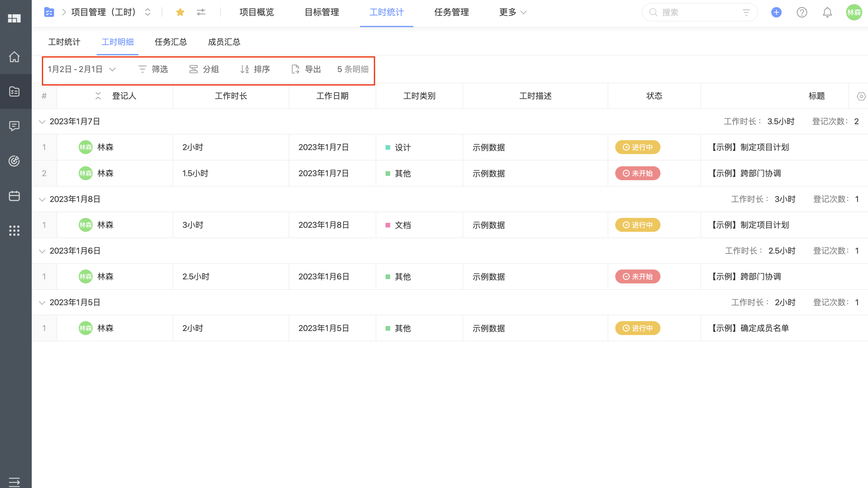Open the apps grid icon in sidebar

click(x=14, y=230)
